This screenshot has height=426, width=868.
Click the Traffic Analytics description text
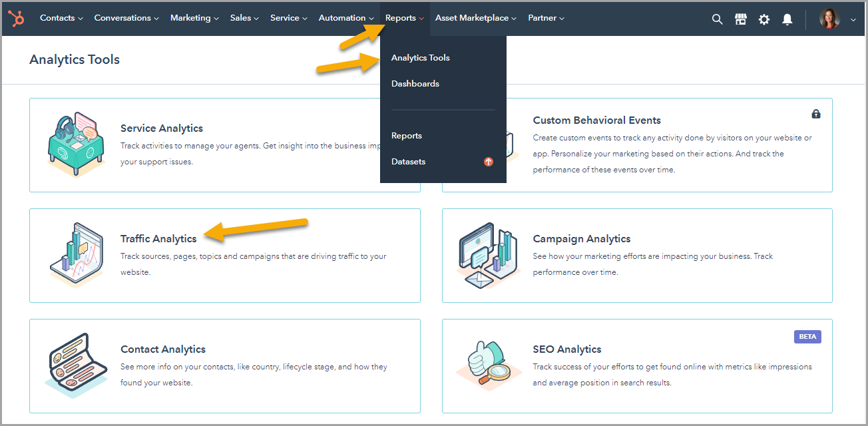tap(254, 264)
